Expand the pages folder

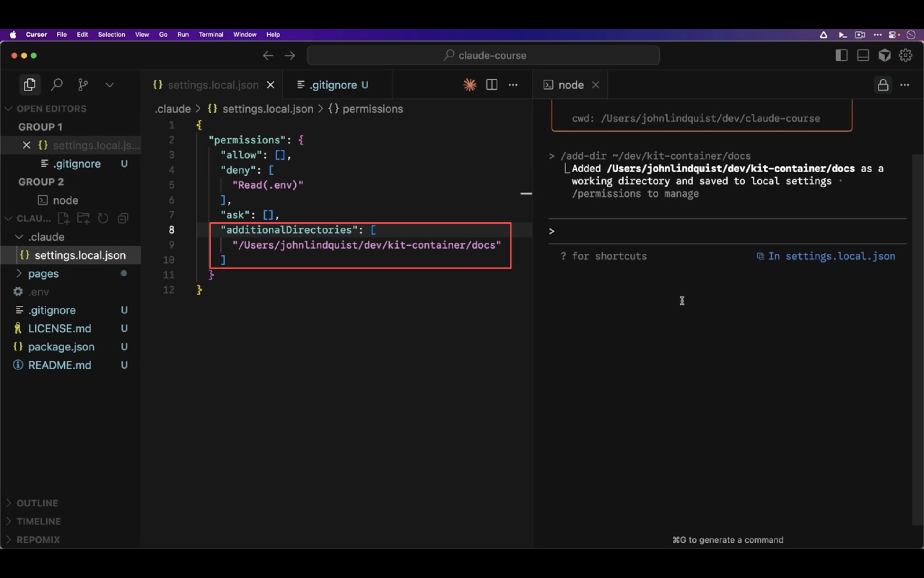click(x=71, y=274)
